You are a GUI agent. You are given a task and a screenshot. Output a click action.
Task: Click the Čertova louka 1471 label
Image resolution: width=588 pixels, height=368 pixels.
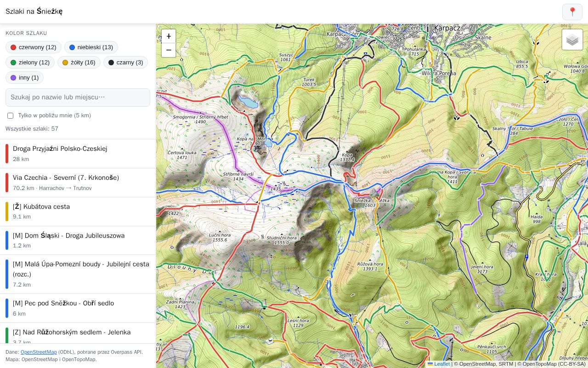pyautogui.click(x=182, y=155)
